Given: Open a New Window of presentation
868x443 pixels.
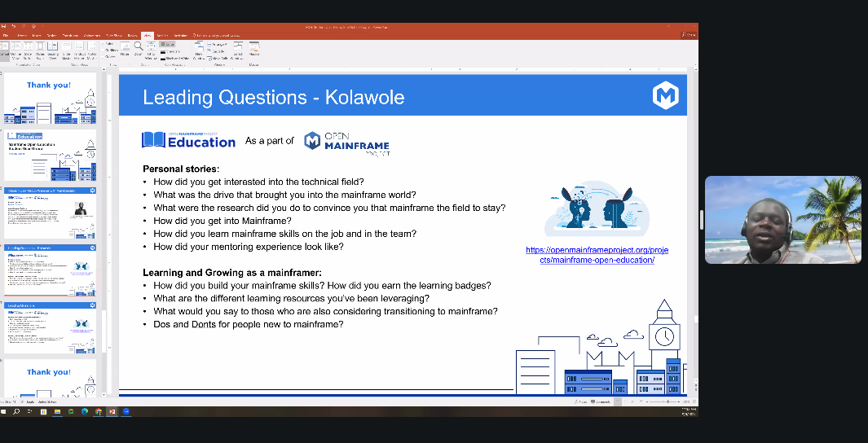Looking at the screenshot, I should (x=199, y=50).
